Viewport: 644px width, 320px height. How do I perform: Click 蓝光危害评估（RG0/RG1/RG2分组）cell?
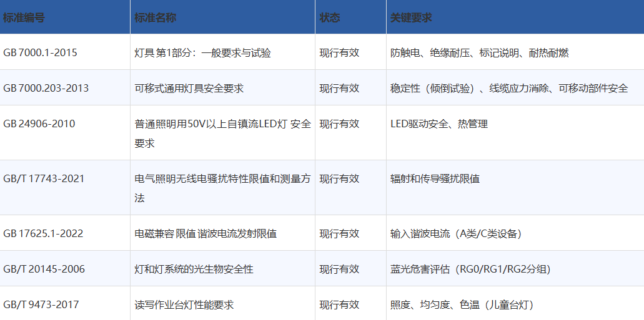tap(515, 269)
